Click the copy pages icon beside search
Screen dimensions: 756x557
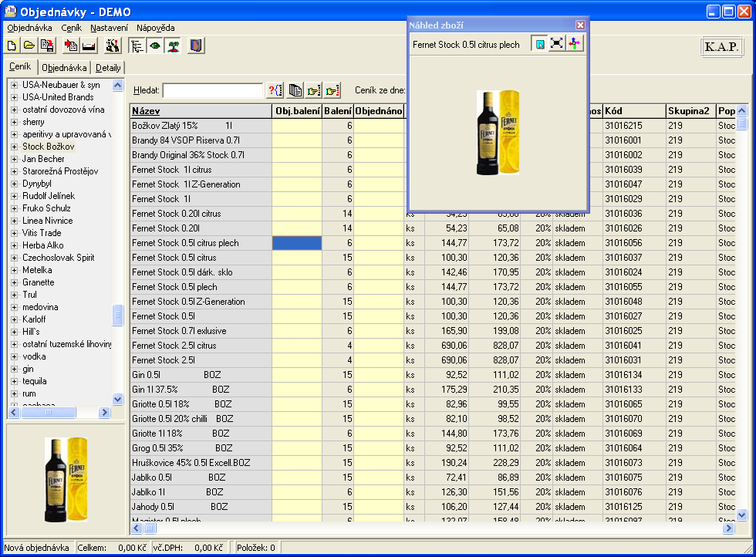pos(295,90)
